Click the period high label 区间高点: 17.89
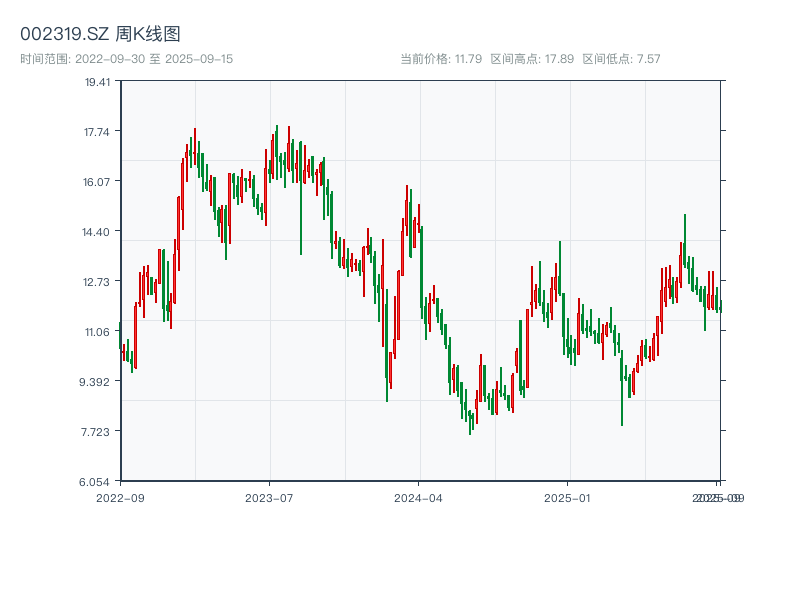 point(532,59)
